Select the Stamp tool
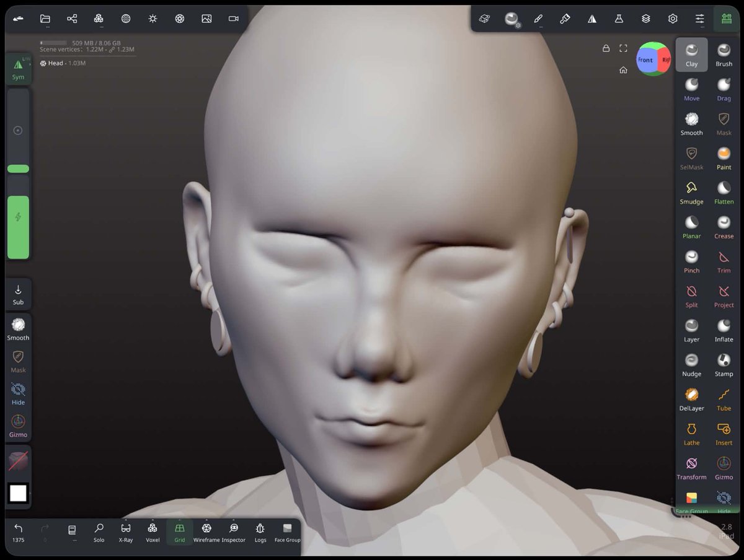This screenshot has width=744, height=560. click(724, 365)
